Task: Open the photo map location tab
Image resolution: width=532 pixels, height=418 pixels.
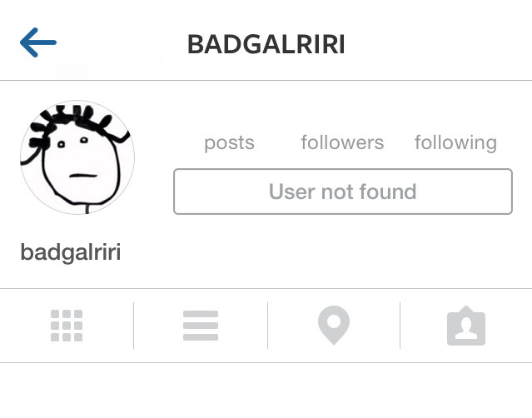Action: pos(334,325)
